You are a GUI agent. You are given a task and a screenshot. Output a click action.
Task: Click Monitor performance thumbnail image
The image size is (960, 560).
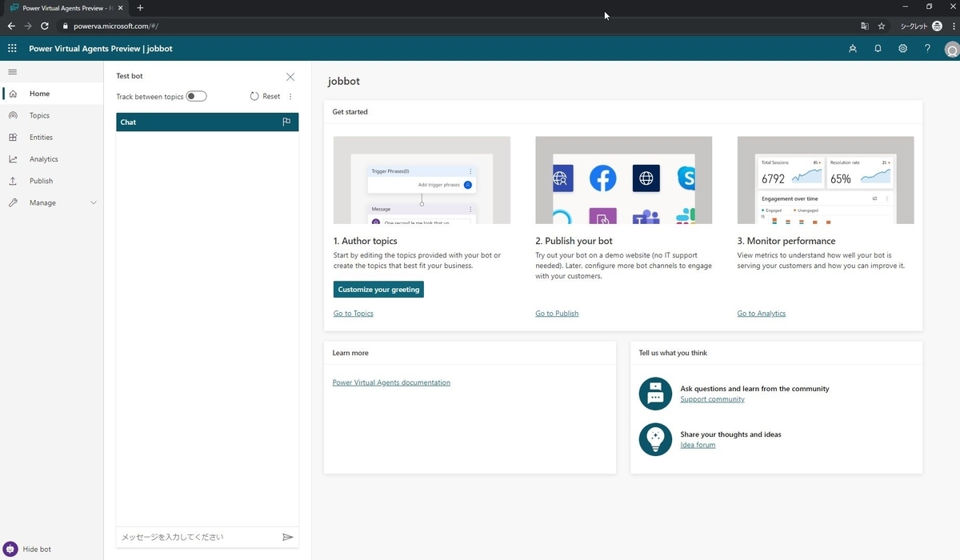pos(826,180)
